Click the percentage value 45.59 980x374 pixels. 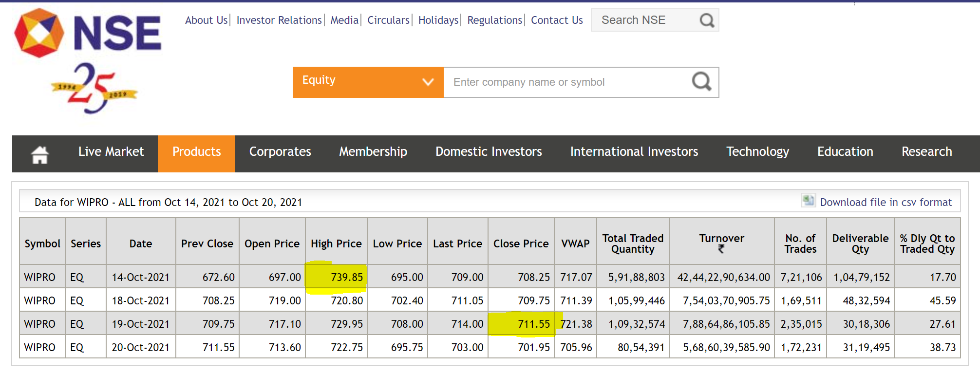coord(942,300)
